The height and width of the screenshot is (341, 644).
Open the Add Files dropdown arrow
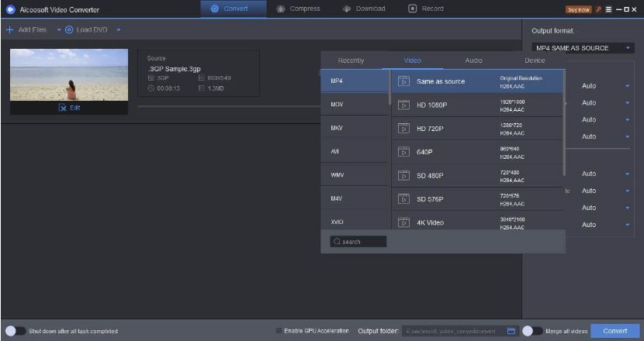(x=58, y=29)
